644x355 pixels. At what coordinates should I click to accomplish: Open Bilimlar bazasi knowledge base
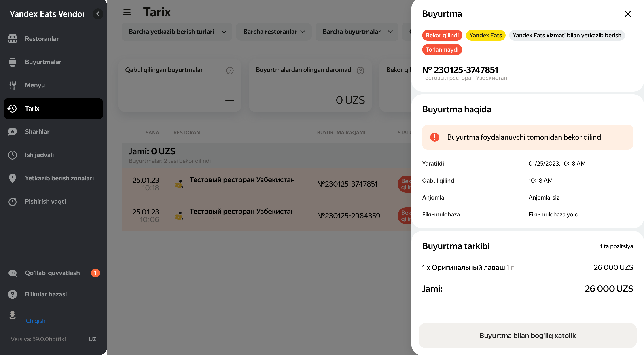53,294
